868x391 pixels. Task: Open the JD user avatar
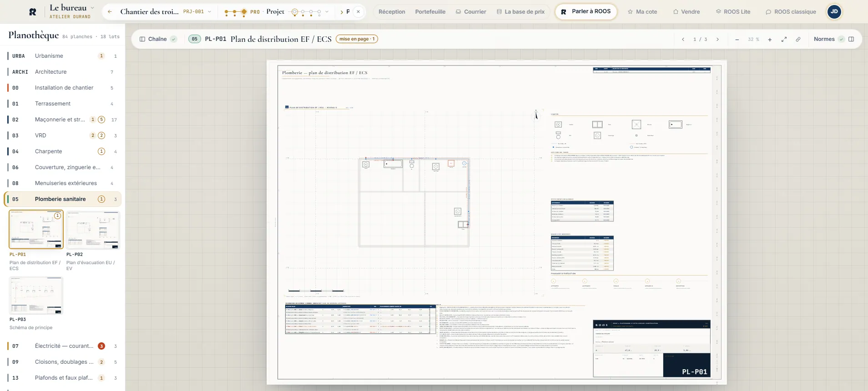834,12
